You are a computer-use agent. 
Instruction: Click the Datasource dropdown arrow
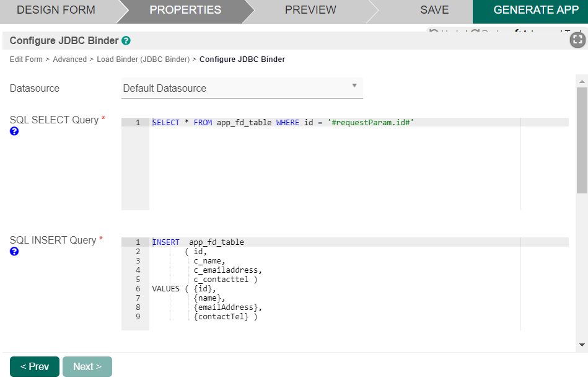[354, 86]
